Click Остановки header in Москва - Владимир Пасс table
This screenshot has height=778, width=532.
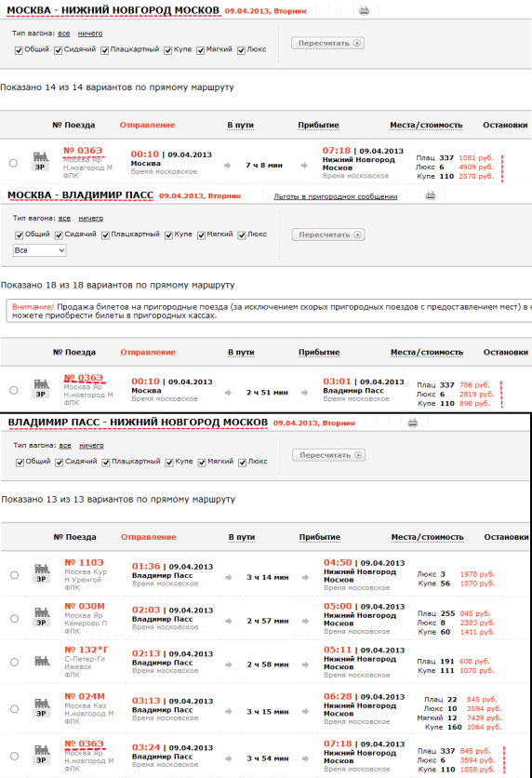[506, 353]
